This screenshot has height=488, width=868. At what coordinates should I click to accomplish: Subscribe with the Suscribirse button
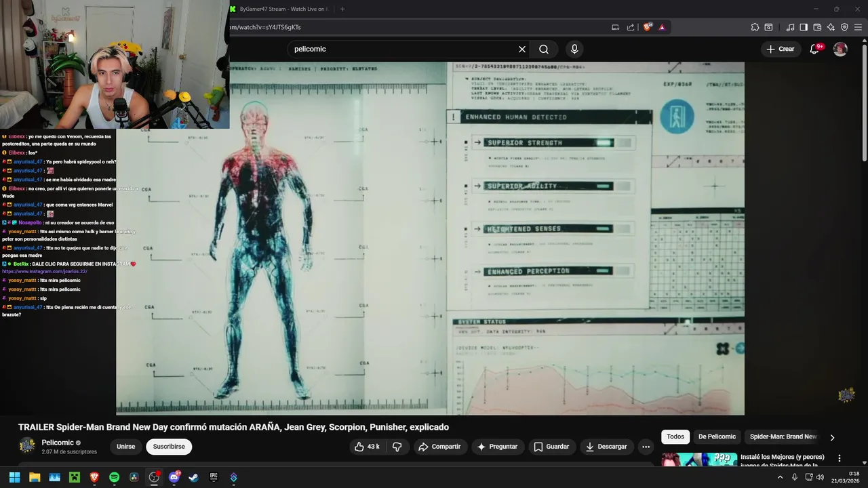click(x=169, y=447)
